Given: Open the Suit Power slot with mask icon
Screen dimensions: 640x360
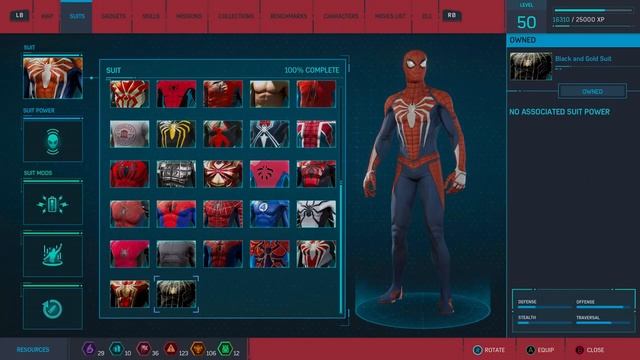Looking at the screenshot, I should click(53, 141).
